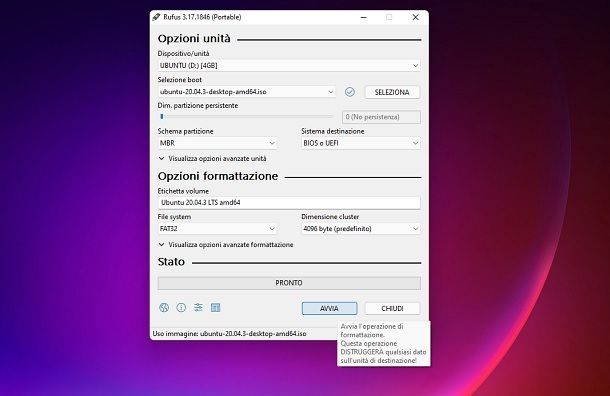The image size is (610, 396).
Task: Open the Dispositivo/unità dropdown
Action: [289, 65]
